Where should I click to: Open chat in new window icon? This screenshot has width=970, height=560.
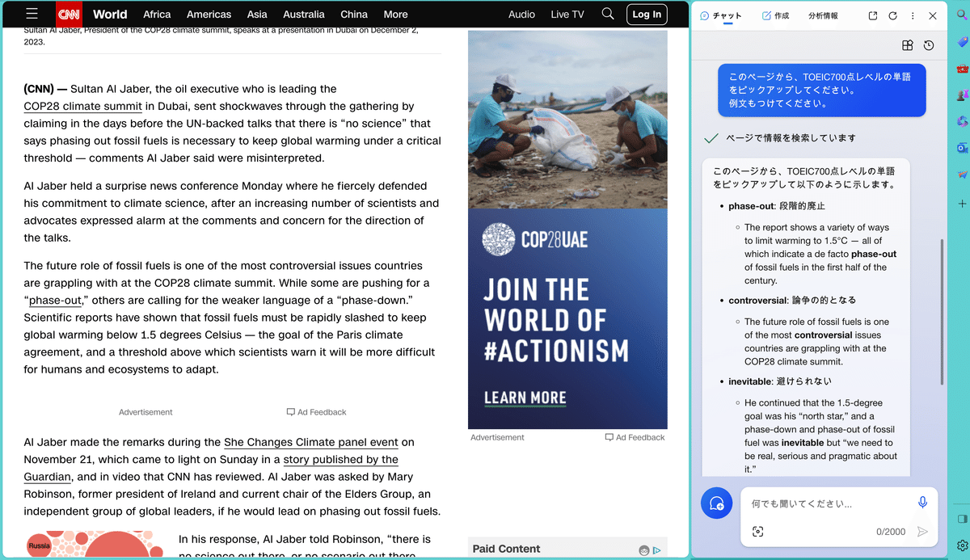pos(873,15)
